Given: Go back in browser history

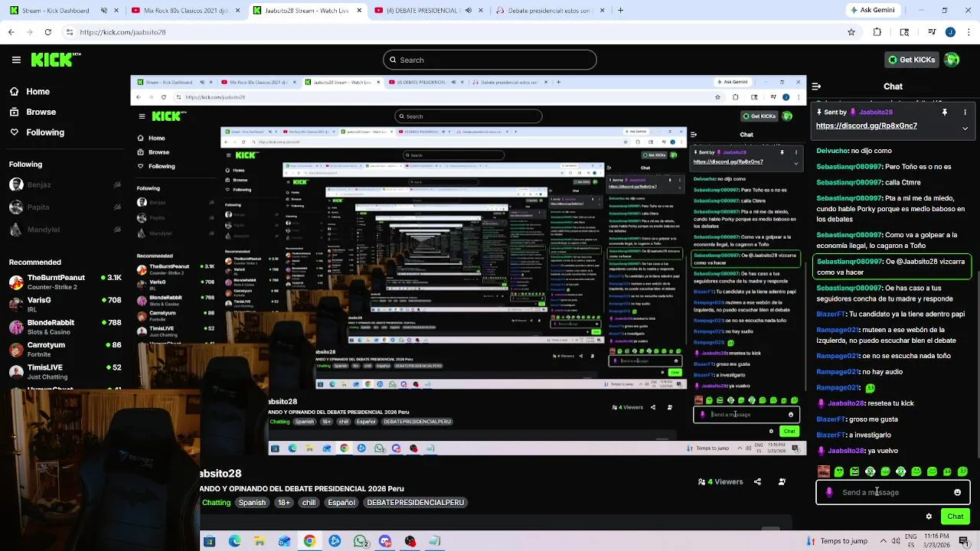Looking at the screenshot, I should click(x=11, y=32).
